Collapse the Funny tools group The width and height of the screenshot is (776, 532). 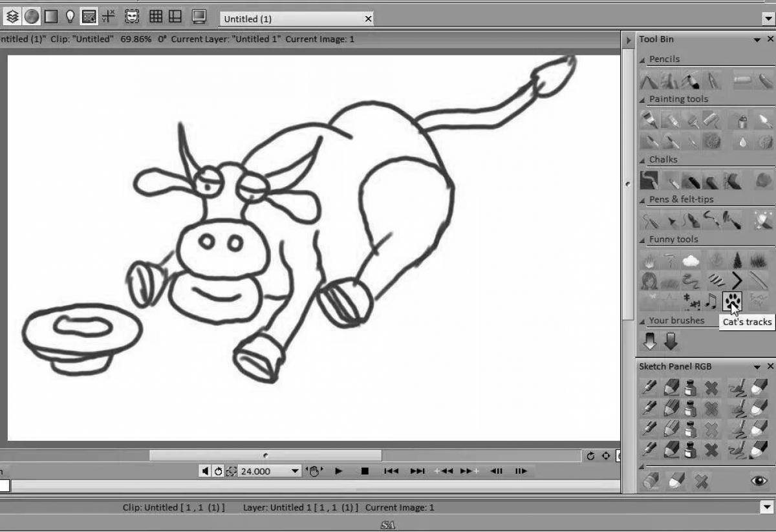643,240
